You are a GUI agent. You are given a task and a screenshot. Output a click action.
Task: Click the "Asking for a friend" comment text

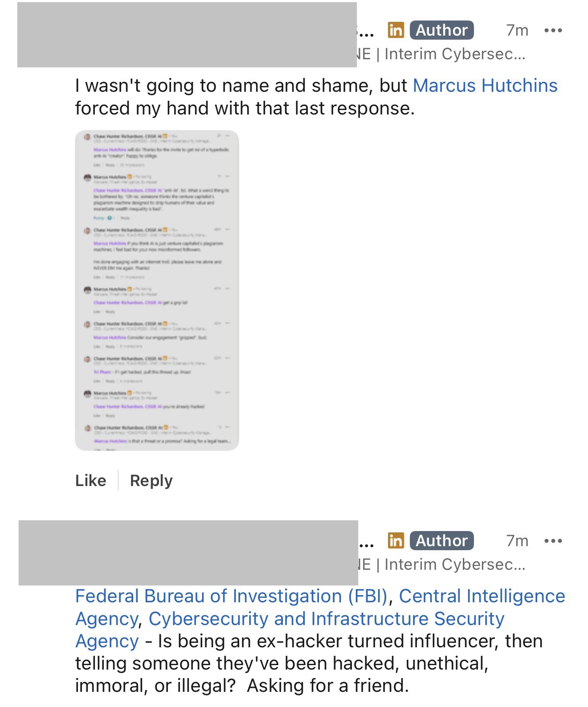[x=327, y=685]
